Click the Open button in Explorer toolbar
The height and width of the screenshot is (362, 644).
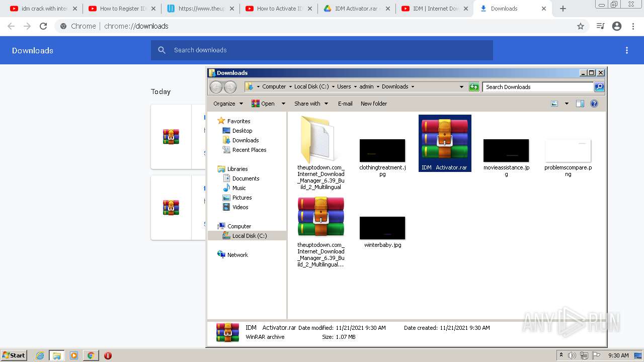(263, 104)
